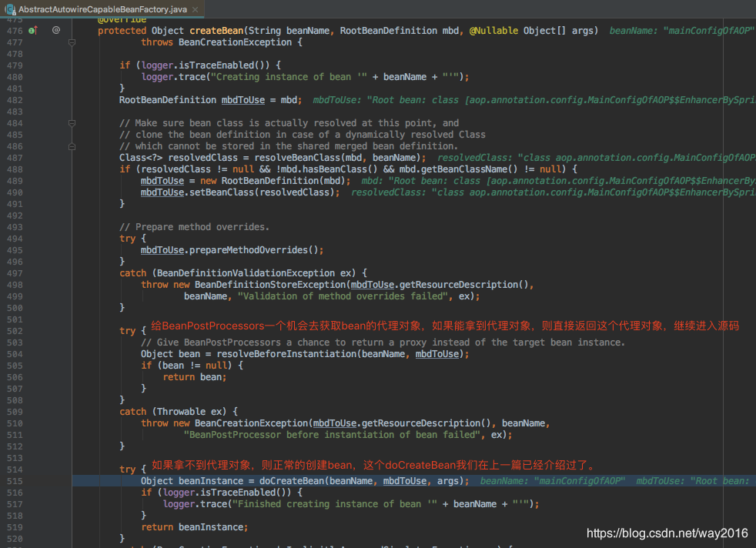Click the inline debug hint beanName: "mainConfigOfAOP" on line 476
The width and height of the screenshot is (756, 548).
(682, 30)
